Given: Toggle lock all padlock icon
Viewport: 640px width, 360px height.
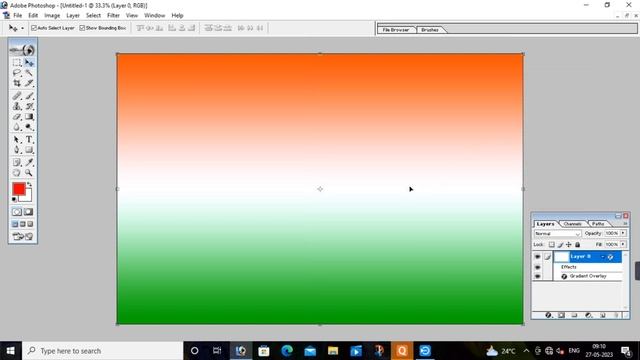Looking at the screenshot, I should click(x=577, y=244).
